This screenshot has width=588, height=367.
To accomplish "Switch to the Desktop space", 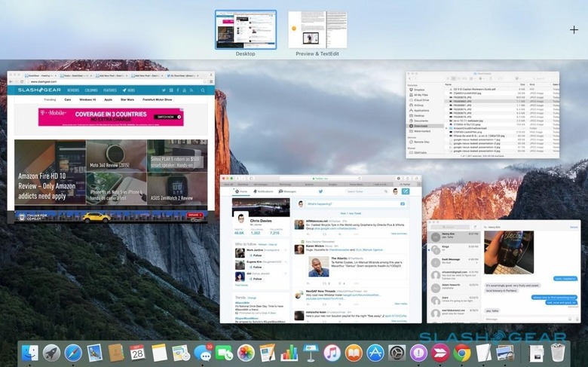I will tap(246, 30).
